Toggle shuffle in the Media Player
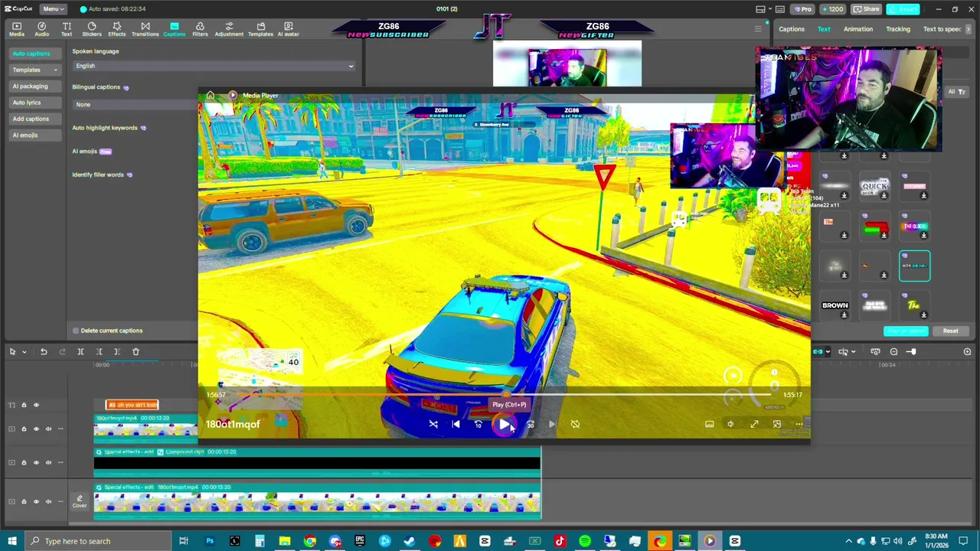The image size is (980, 551). pos(433,424)
